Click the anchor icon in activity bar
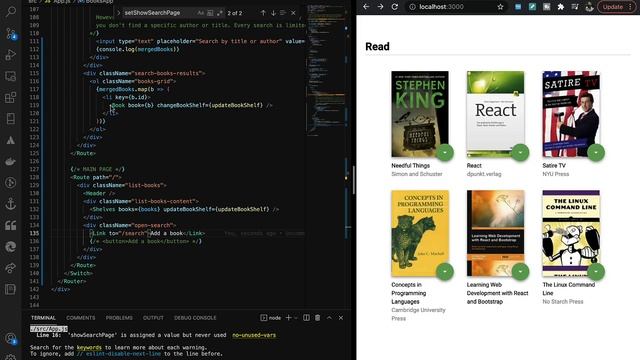The image size is (640, 360). point(11,204)
